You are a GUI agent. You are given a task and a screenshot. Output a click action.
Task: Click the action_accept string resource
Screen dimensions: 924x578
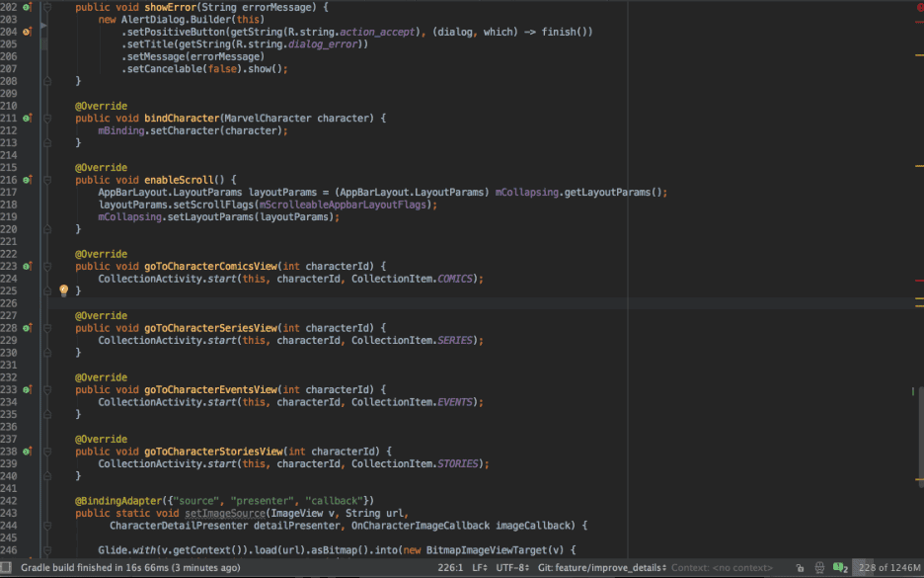pos(377,32)
